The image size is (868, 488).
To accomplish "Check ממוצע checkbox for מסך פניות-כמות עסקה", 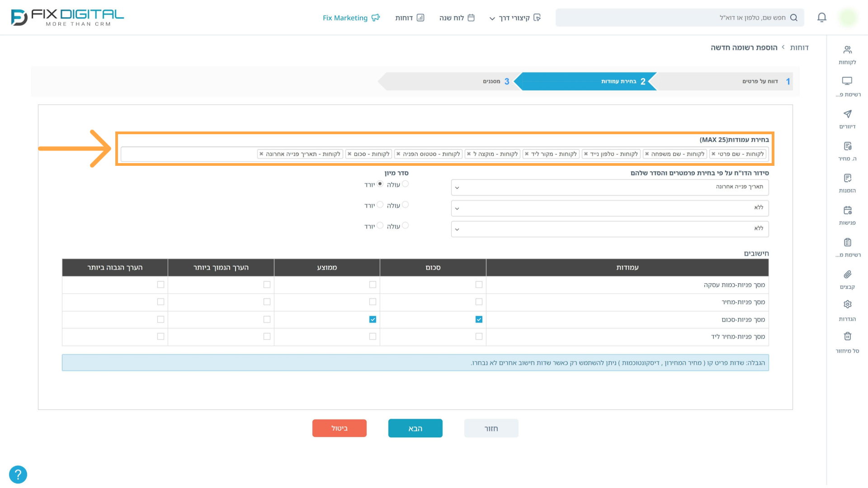I will coord(373,285).
